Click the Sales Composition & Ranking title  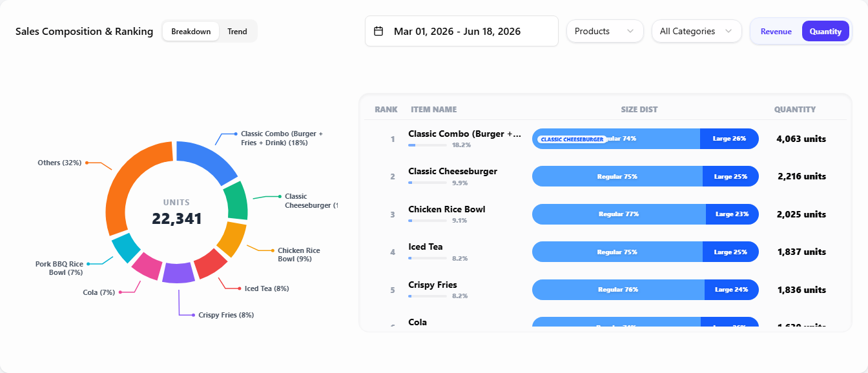pyautogui.click(x=85, y=31)
